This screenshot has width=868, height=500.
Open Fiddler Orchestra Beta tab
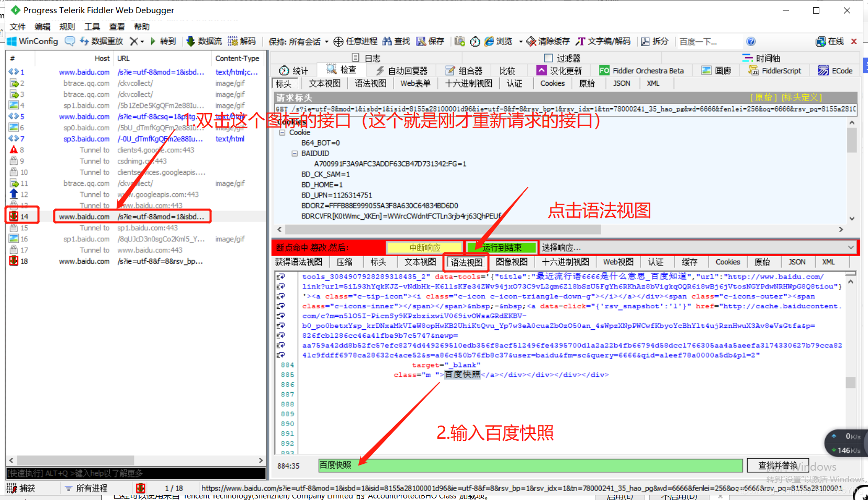click(x=641, y=71)
